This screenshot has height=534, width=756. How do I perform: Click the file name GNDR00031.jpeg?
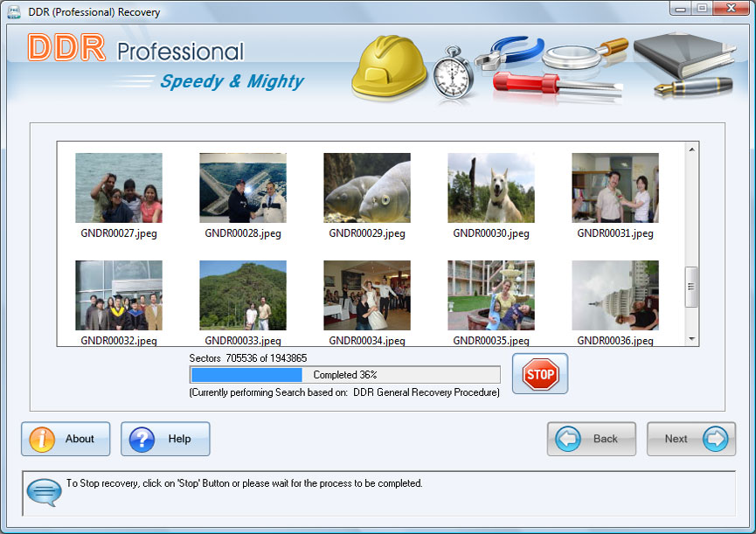pyautogui.click(x=615, y=233)
